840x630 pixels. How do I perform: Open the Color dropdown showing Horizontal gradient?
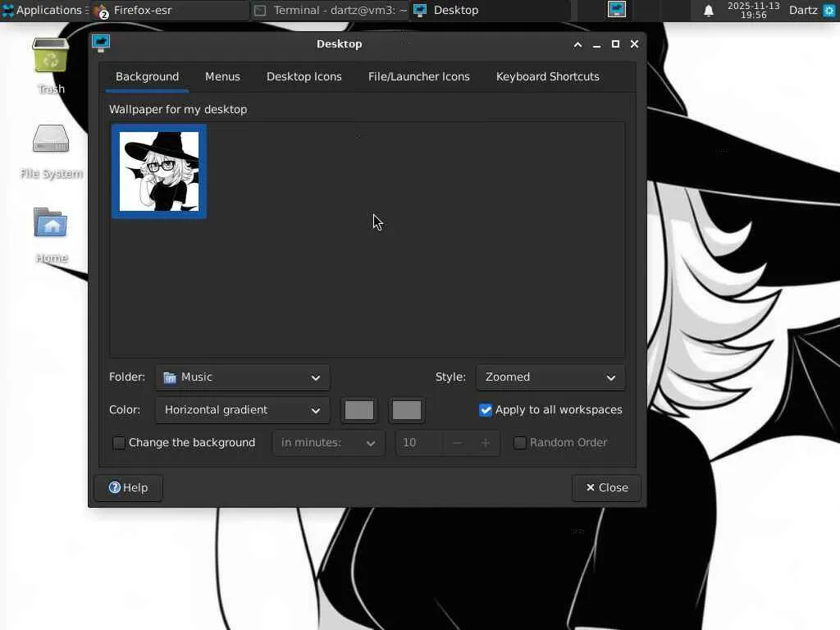243,410
